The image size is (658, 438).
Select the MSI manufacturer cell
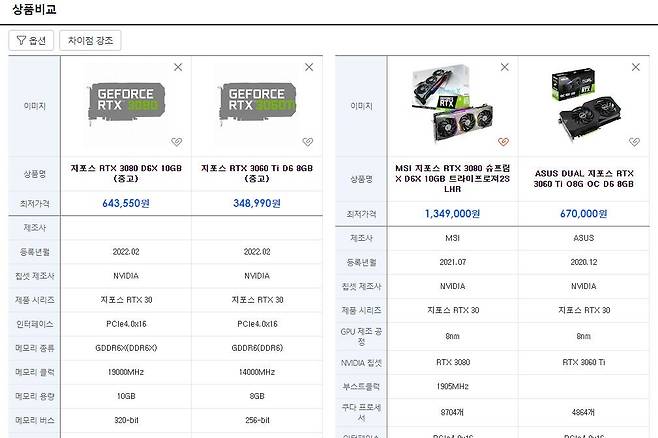(452, 238)
